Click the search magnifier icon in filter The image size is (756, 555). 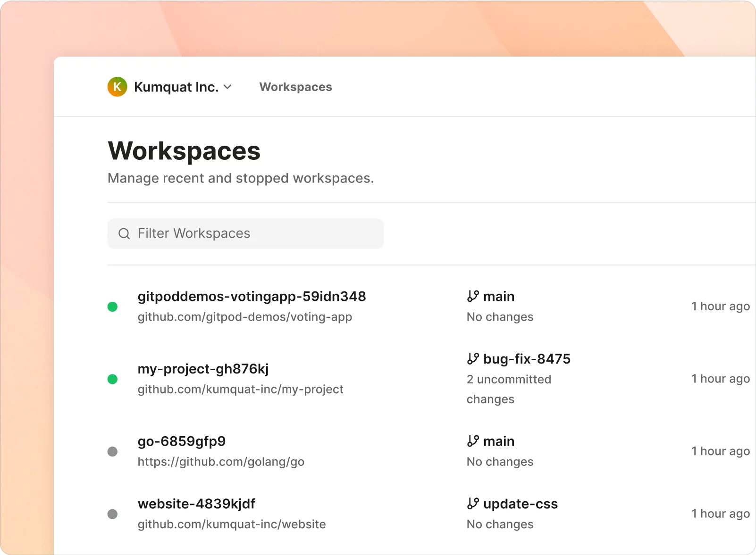124,233
